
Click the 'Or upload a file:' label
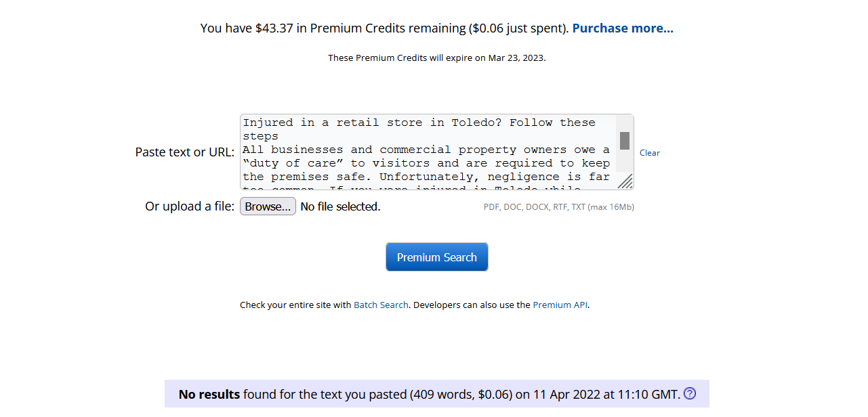(x=190, y=206)
